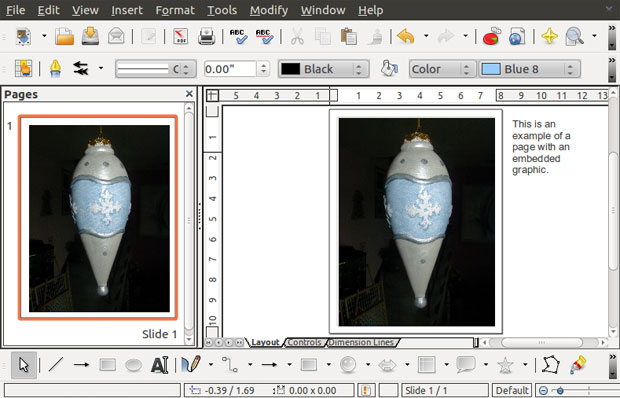The height and width of the screenshot is (398, 620).
Task: Expand the Zoom dropdown arrow
Action: 594,36
